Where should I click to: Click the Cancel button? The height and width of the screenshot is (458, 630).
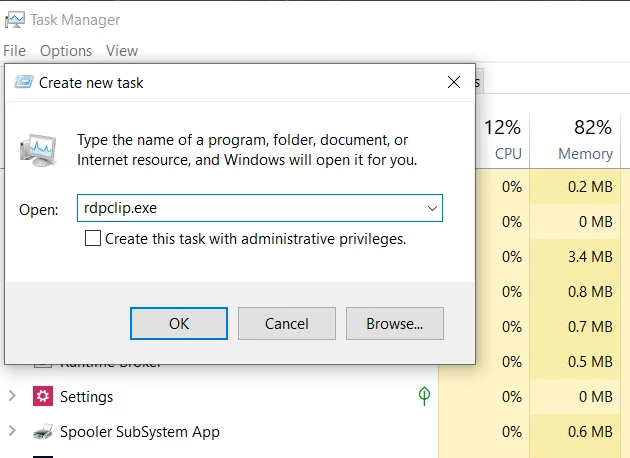click(x=287, y=323)
